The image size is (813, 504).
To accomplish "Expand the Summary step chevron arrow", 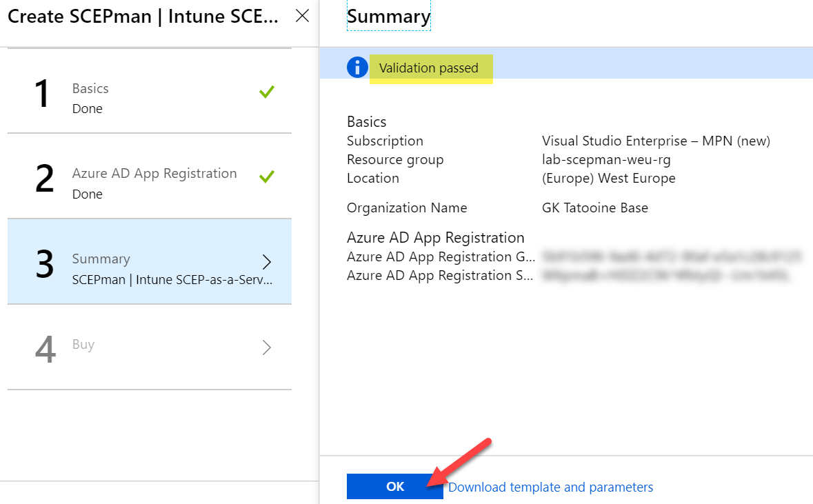I will click(x=267, y=262).
